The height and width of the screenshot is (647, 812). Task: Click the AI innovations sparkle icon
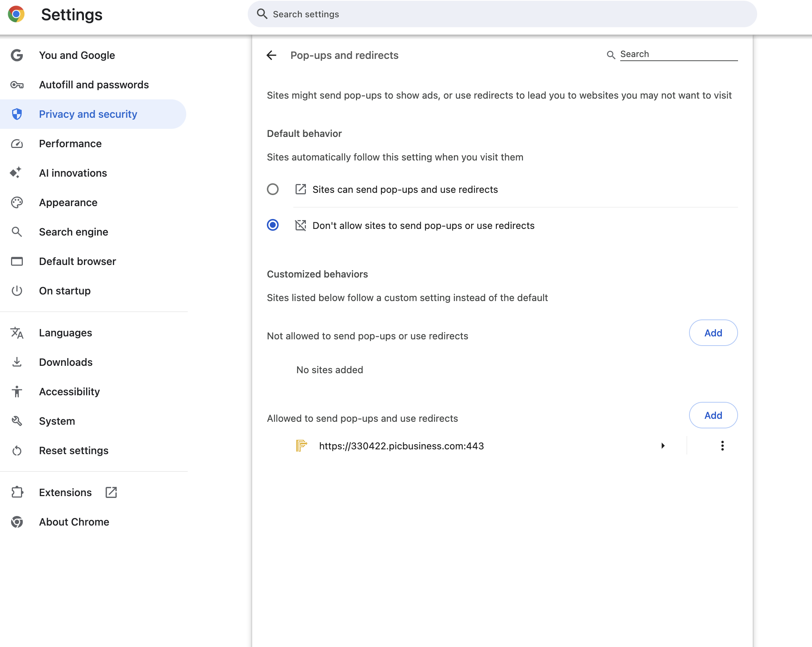coord(16,173)
